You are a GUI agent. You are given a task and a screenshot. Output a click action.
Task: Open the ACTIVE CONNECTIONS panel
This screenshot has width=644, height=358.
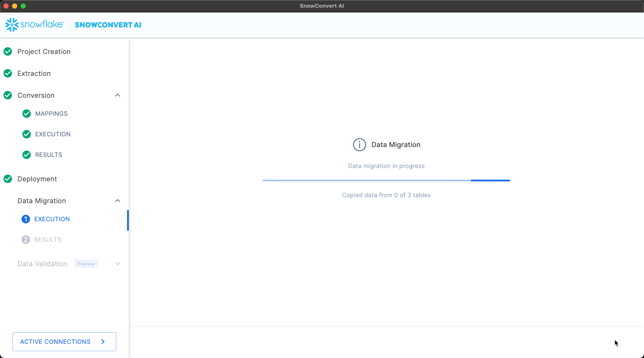click(64, 342)
